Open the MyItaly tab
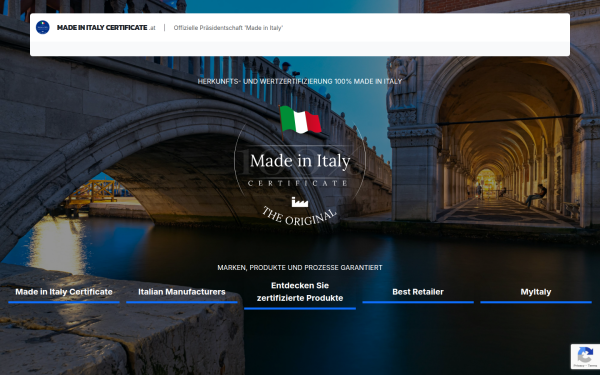Screen dimensions: 600x375 point(536,293)
